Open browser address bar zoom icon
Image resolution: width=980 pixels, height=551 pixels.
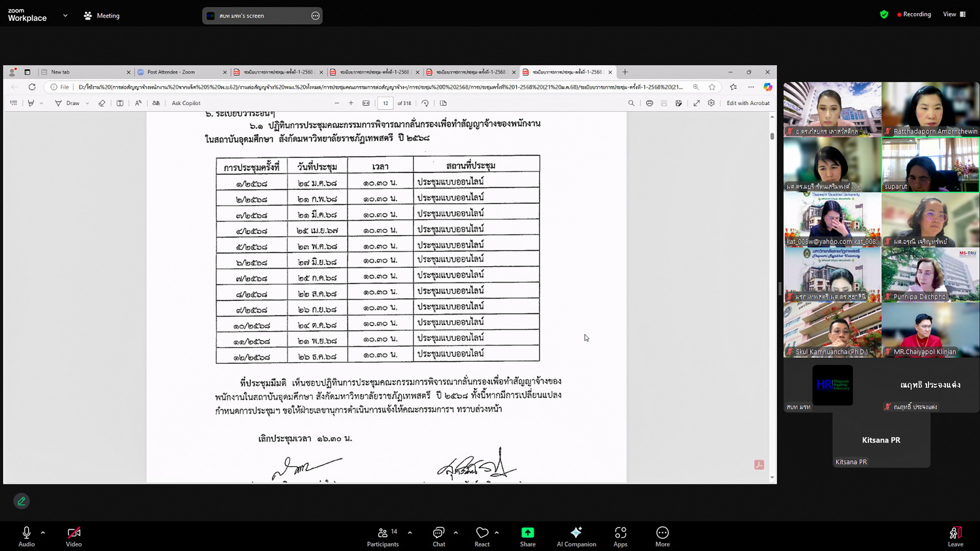coord(696,87)
